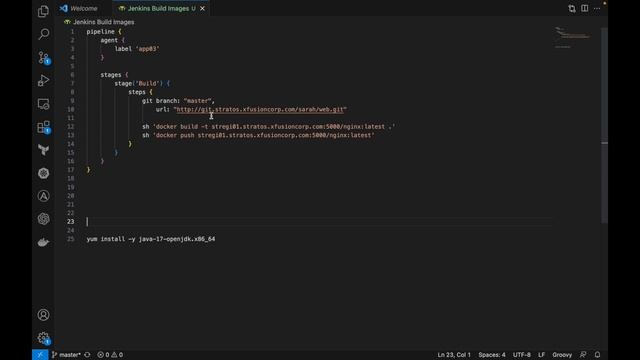Click the remote window indicator
Screen dimensions: 640x360
click(x=40, y=355)
